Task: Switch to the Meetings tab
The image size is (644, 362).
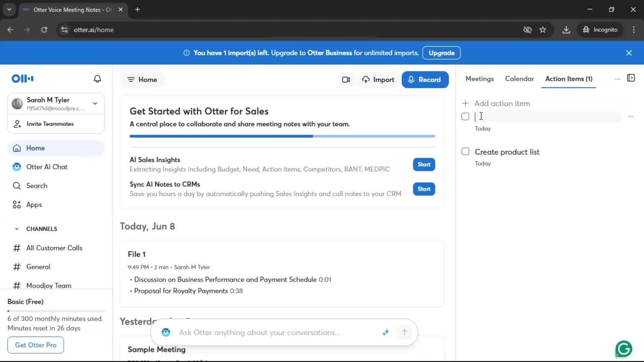Action: [479, 79]
